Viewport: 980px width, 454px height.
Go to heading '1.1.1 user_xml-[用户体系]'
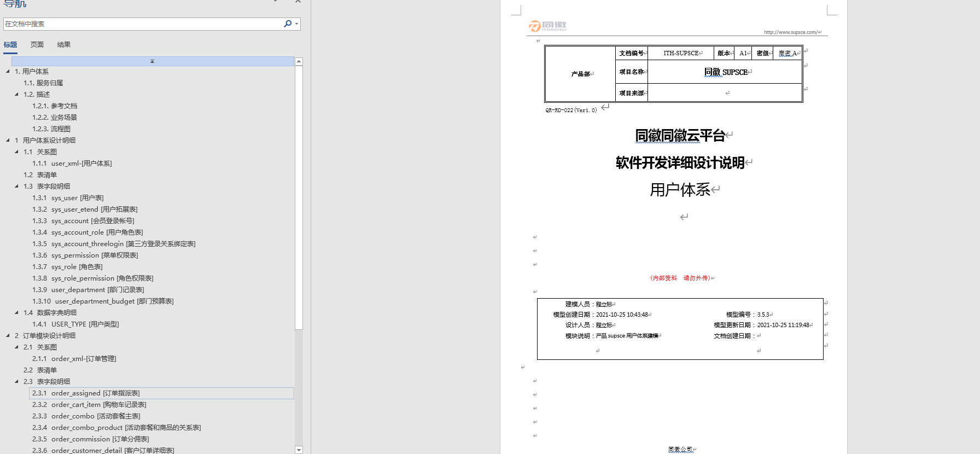point(72,164)
